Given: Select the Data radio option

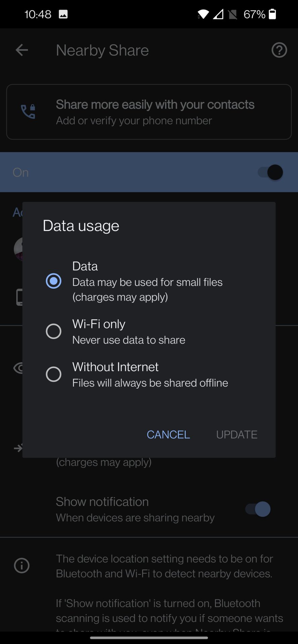Looking at the screenshot, I should 53,281.
